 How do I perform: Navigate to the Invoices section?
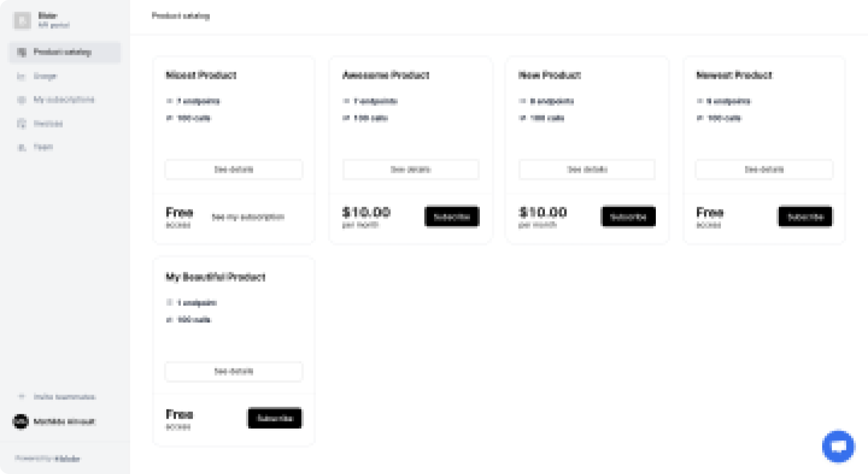click(x=49, y=123)
